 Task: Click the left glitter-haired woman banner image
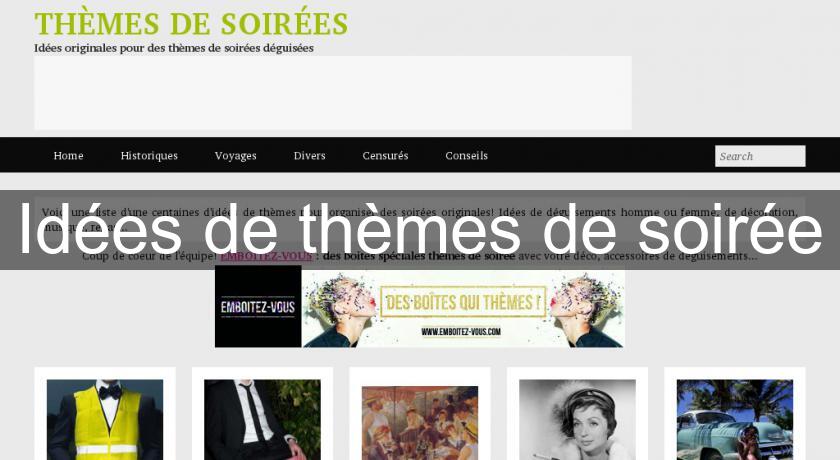[341, 309]
